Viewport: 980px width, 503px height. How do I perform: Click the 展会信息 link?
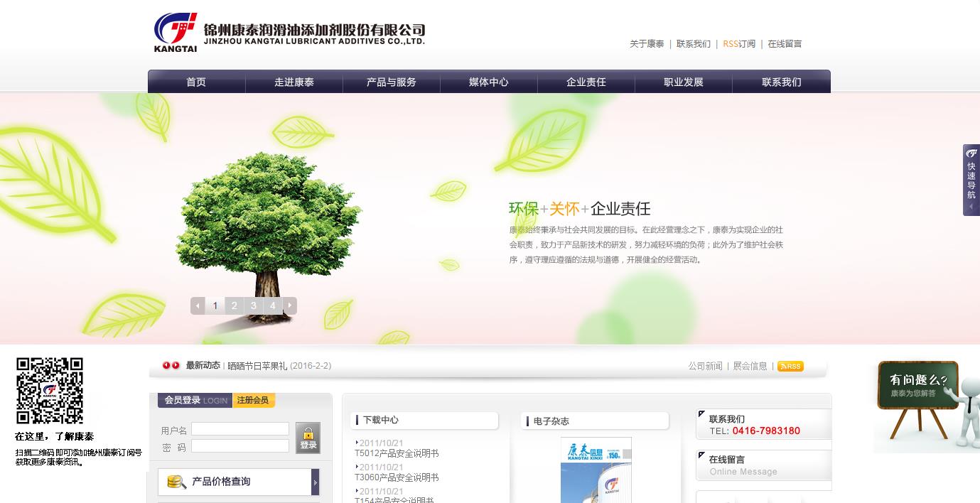tap(750, 366)
